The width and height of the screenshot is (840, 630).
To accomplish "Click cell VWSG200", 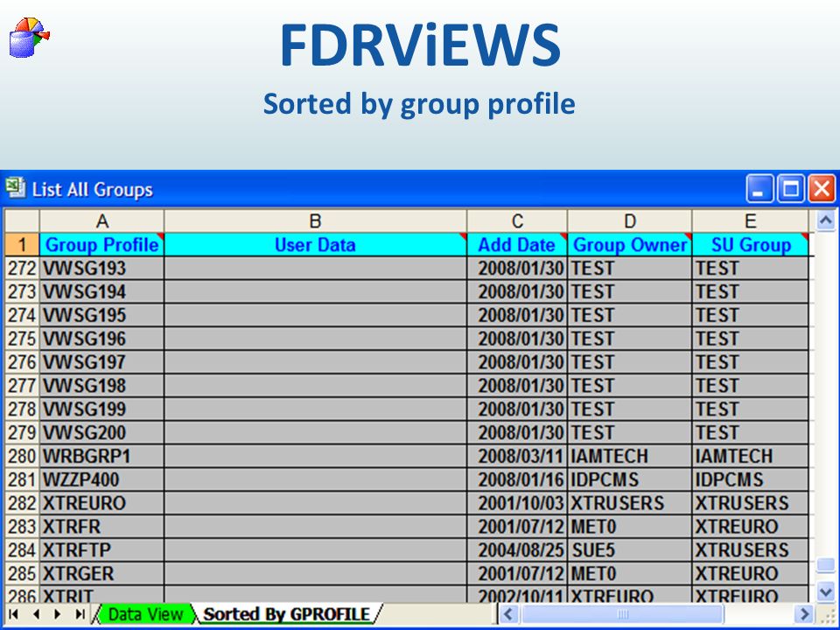I will pyautogui.click(x=101, y=433).
